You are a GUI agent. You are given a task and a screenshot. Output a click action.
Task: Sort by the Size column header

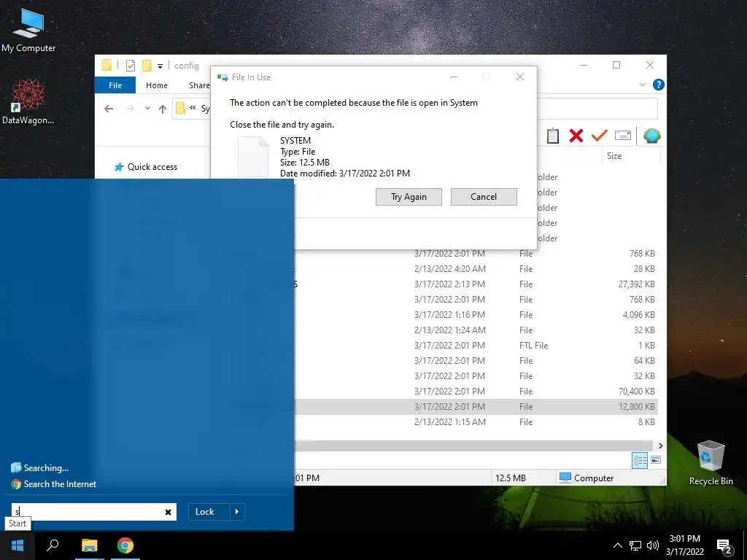coord(614,156)
